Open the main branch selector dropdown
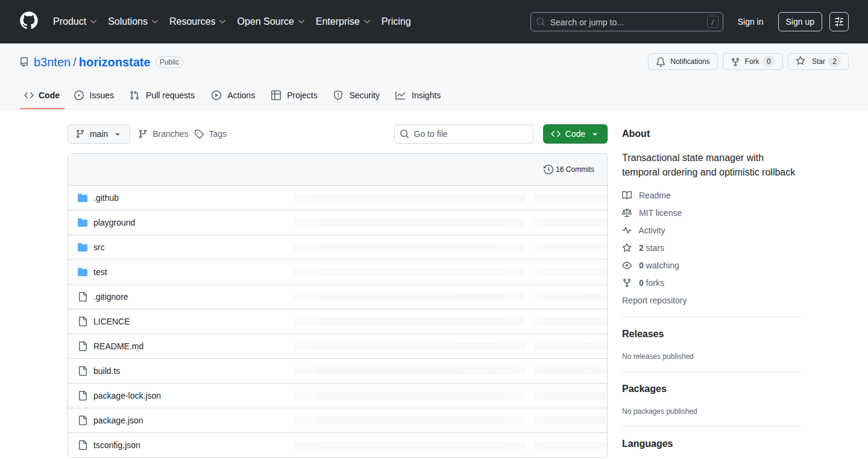 (x=99, y=134)
